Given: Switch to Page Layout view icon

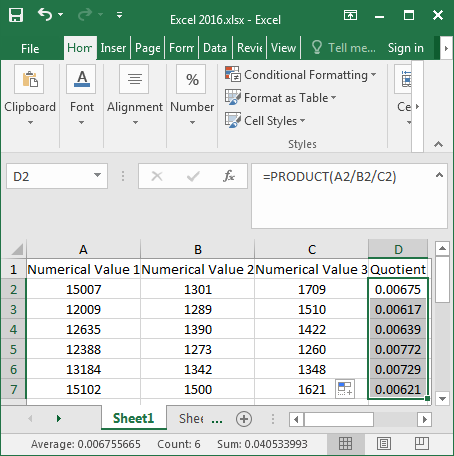Looking at the screenshot, I should coord(384,444).
